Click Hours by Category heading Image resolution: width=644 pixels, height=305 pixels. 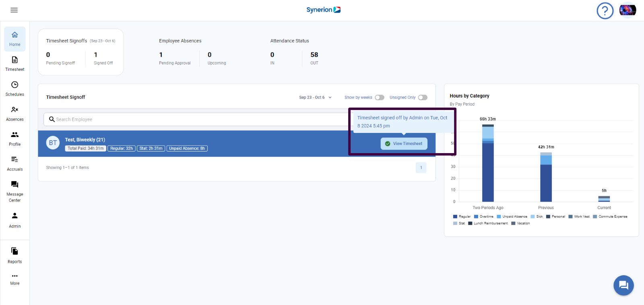[469, 96]
